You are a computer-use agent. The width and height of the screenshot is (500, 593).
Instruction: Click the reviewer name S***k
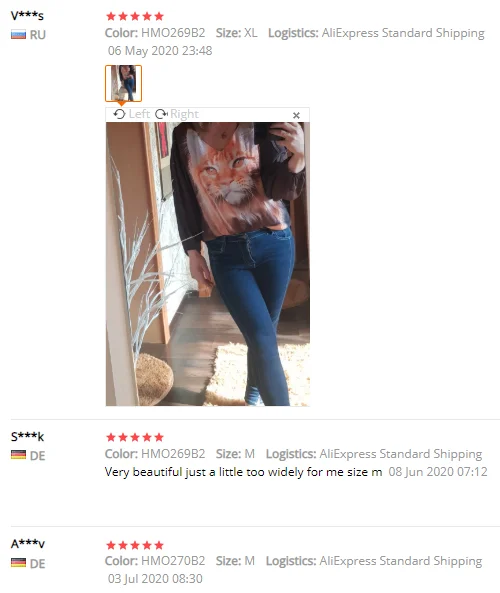pos(27,437)
